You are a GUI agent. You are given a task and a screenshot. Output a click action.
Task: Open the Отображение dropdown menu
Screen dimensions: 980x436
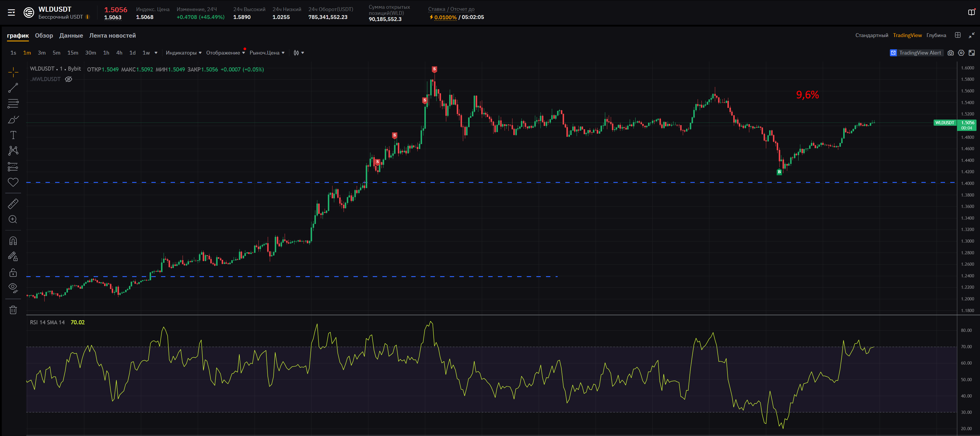pyautogui.click(x=225, y=53)
